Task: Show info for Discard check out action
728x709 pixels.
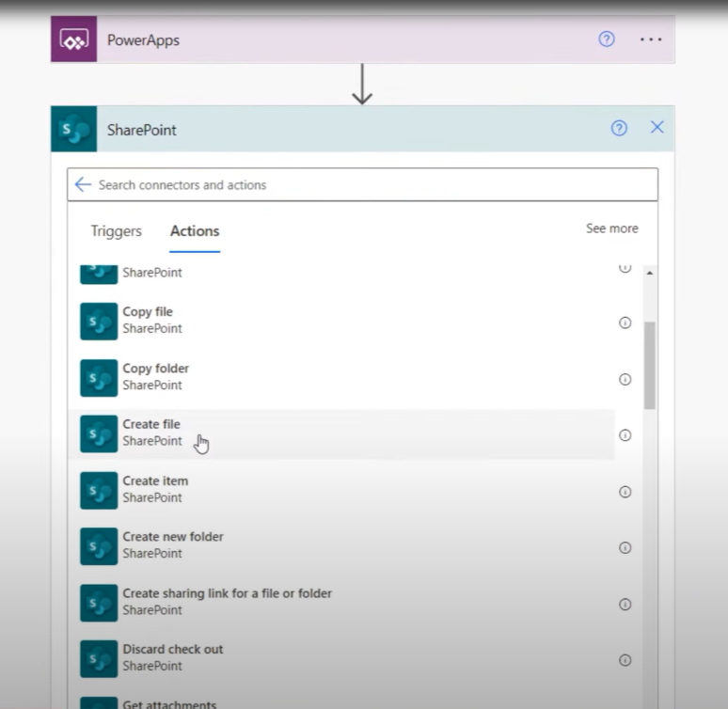Action: 625,660
